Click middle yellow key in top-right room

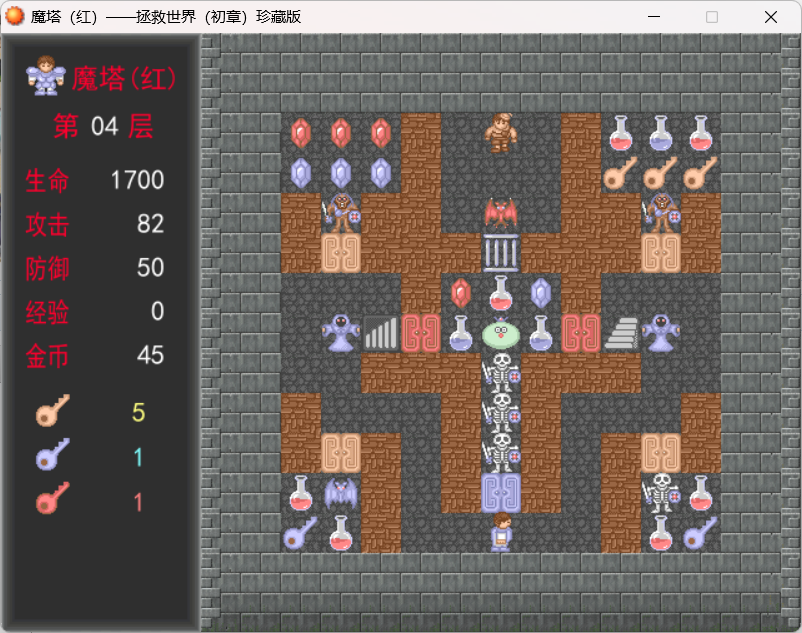click(660, 173)
